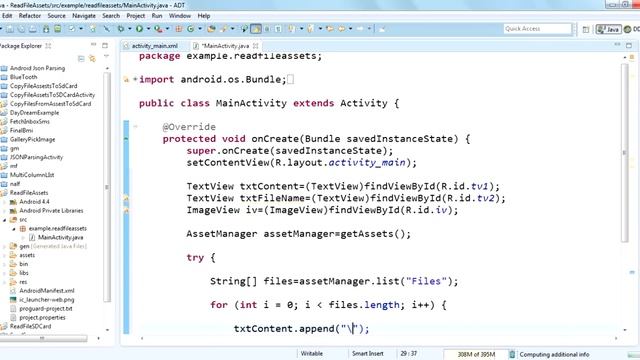Click the editor vertical scrollbar thumb
The height and width of the screenshot is (360, 640).
click(x=624, y=153)
